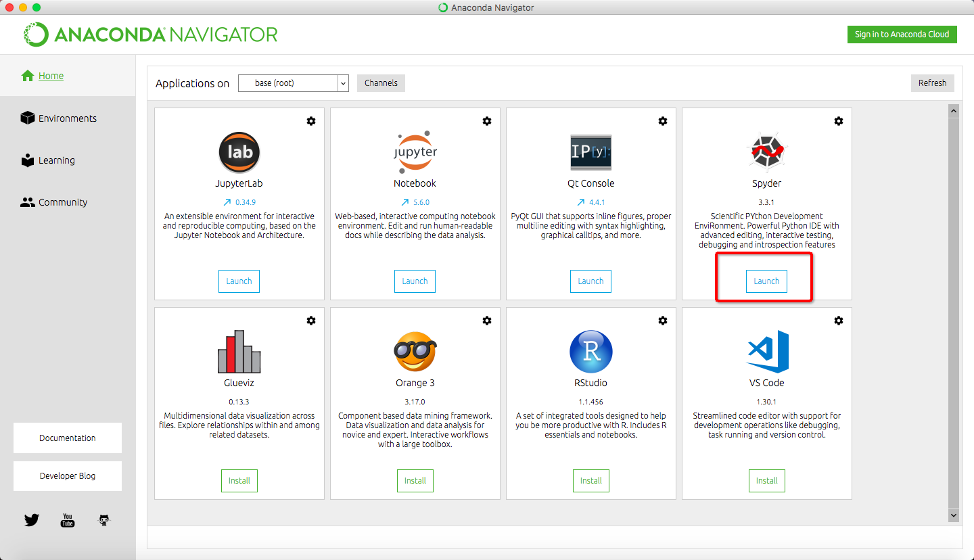The width and height of the screenshot is (974, 560).
Task: Install Orange 3
Action: click(x=415, y=481)
